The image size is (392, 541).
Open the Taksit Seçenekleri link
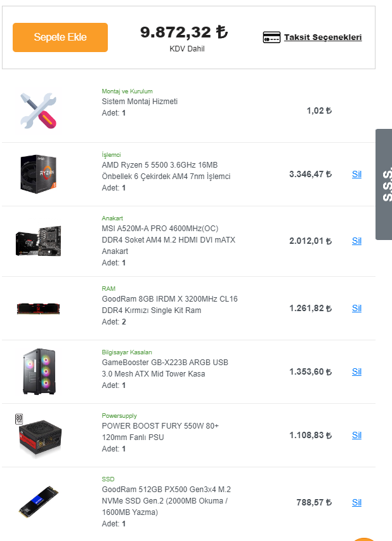point(322,37)
